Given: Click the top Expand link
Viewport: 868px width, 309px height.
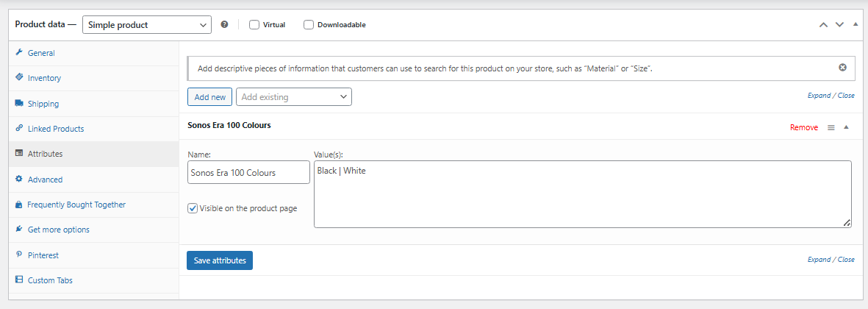Looking at the screenshot, I should [819, 95].
